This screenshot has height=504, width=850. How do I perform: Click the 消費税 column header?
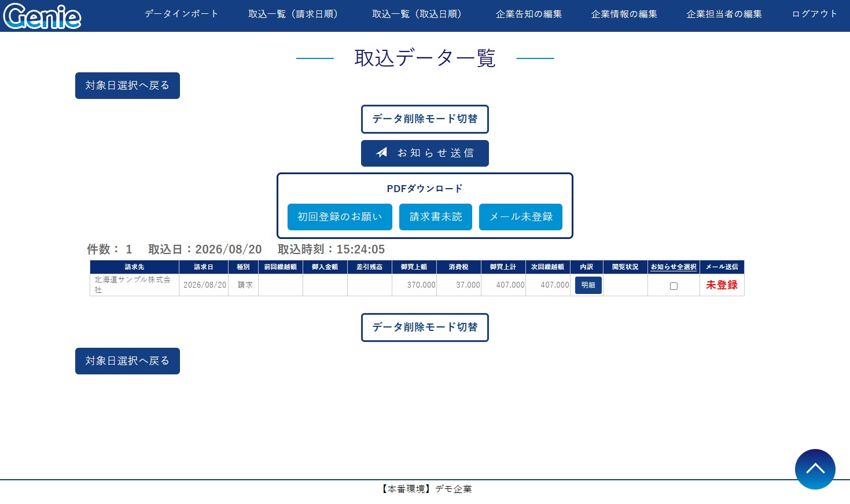point(459,267)
